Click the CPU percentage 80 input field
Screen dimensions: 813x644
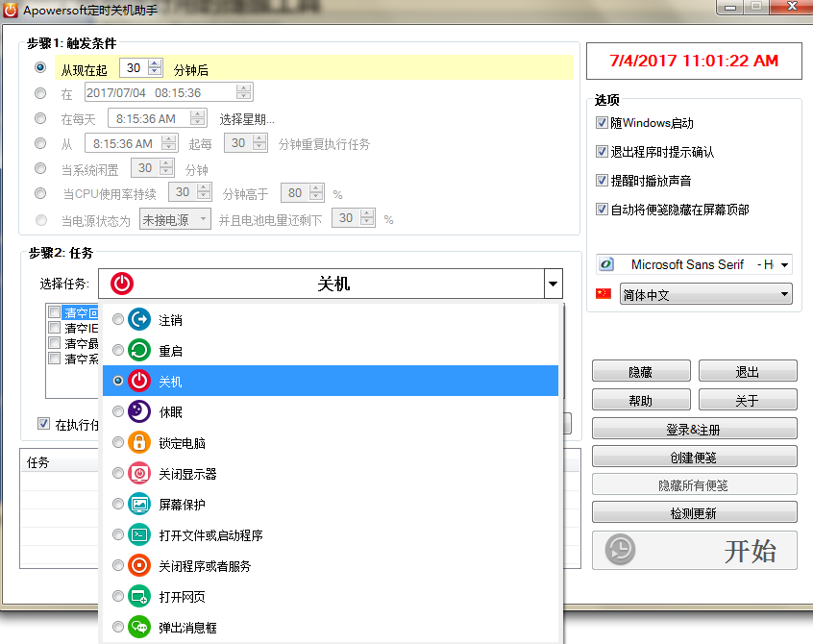295,192
